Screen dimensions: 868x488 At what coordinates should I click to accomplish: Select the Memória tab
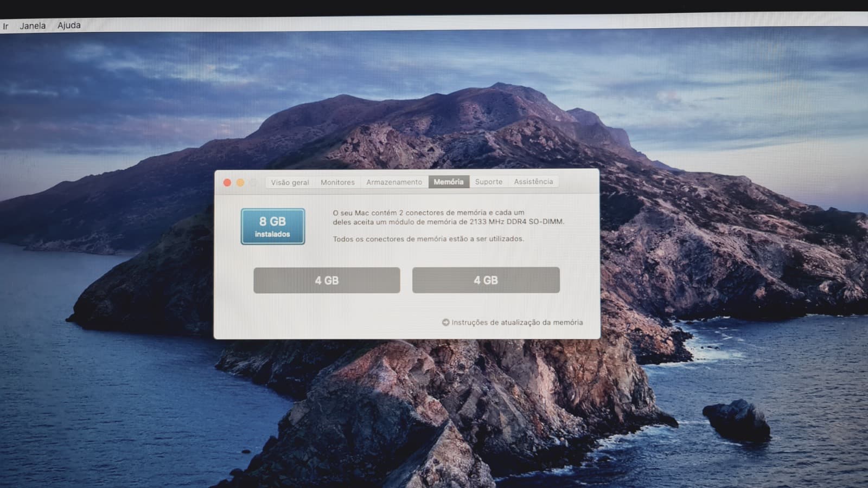pos(449,182)
